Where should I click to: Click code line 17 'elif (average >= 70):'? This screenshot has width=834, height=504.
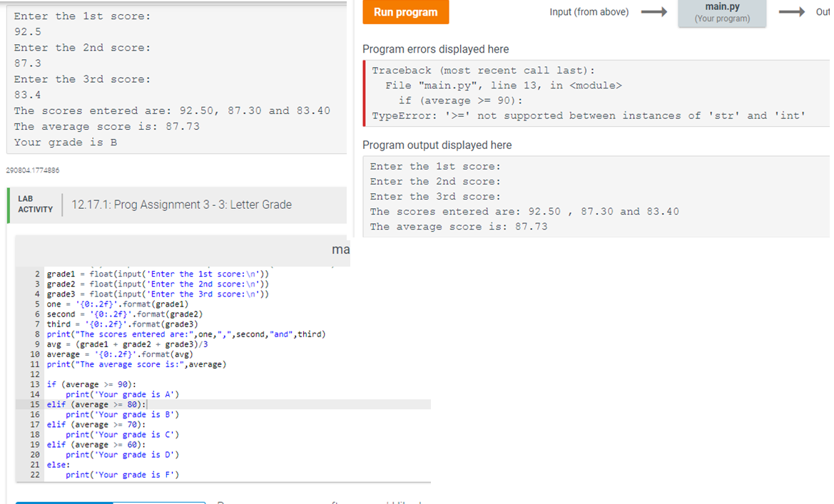click(96, 425)
